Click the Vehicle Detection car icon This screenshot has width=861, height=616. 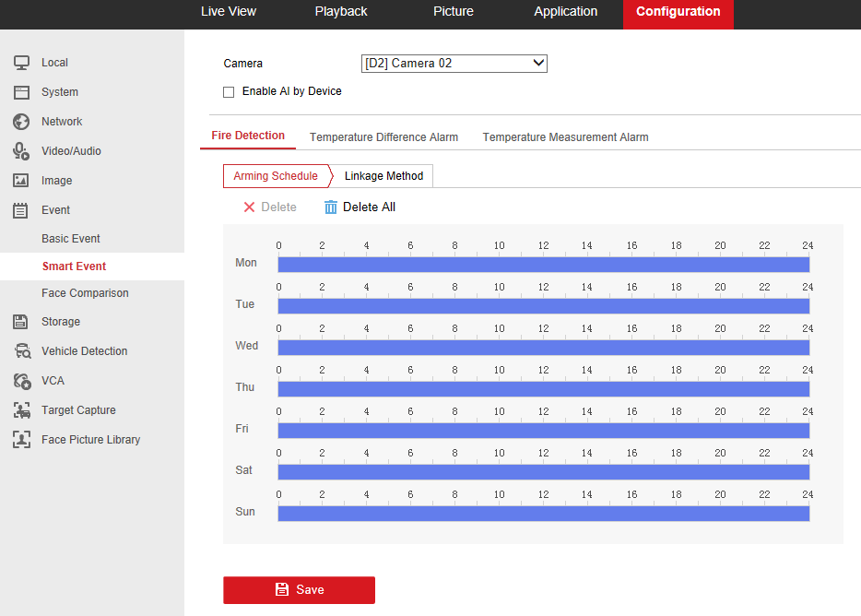tap(22, 351)
